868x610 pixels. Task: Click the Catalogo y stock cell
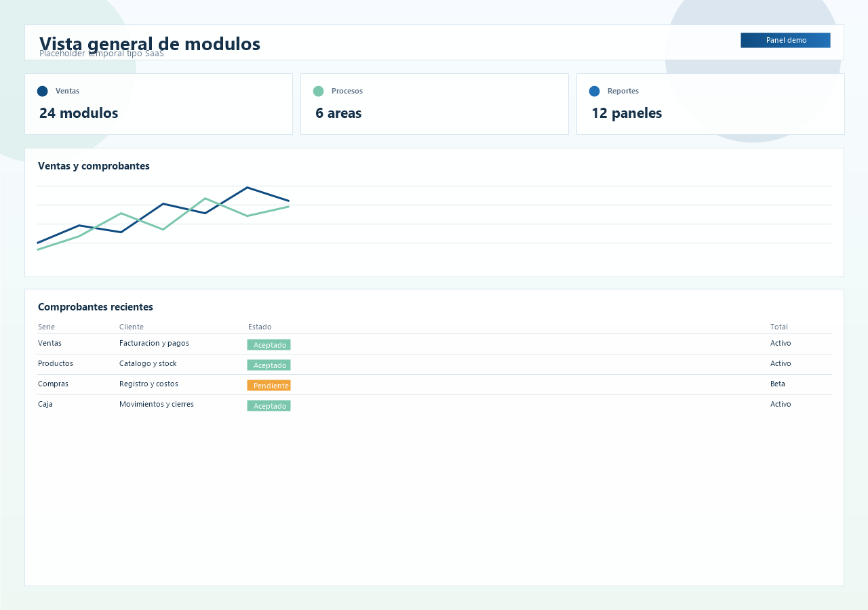click(148, 363)
